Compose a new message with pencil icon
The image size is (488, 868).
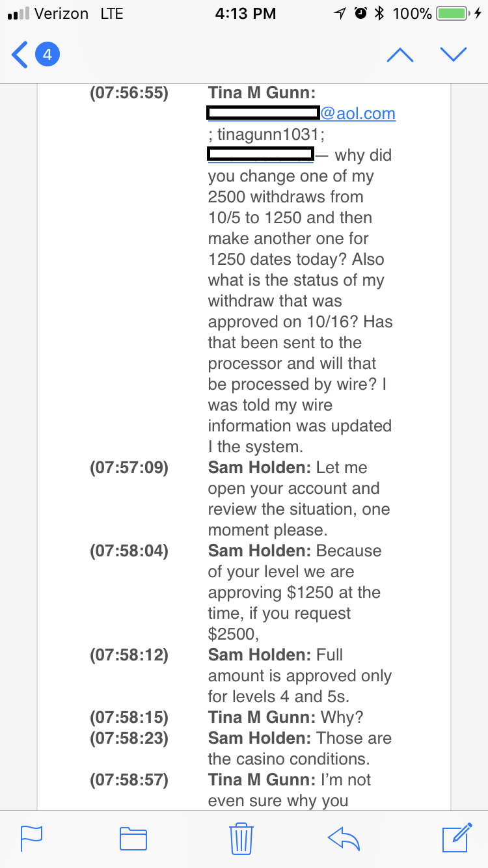[457, 837]
